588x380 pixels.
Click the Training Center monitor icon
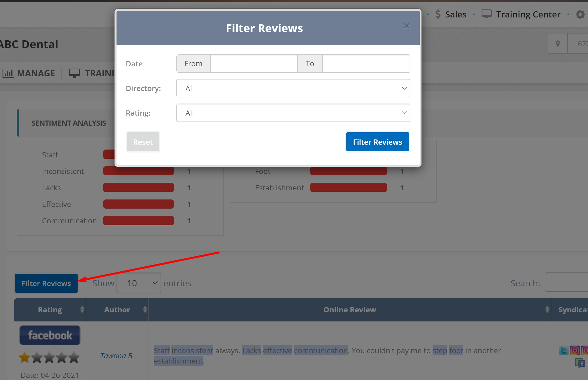[487, 14]
